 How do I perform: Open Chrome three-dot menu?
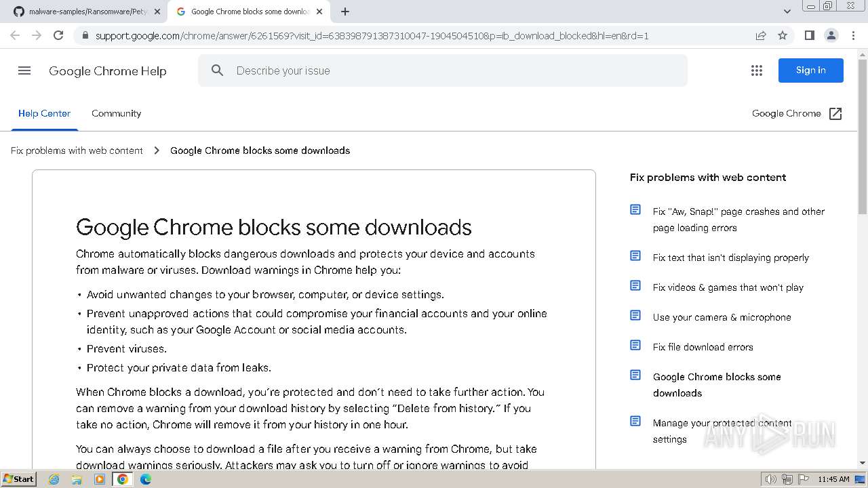(x=853, y=35)
